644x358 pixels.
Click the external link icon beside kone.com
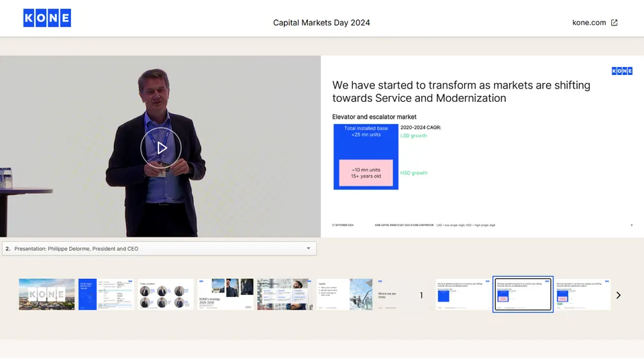[x=614, y=22]
